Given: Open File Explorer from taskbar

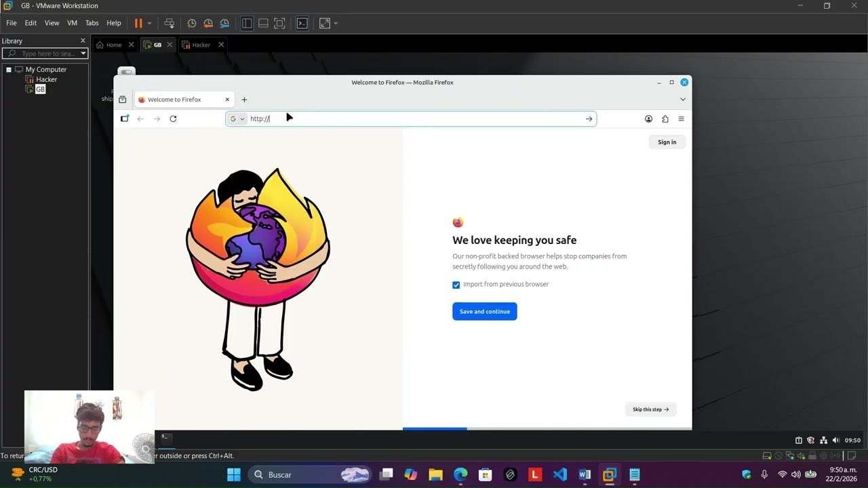Looking at the screenshot, I should [435, 474].
